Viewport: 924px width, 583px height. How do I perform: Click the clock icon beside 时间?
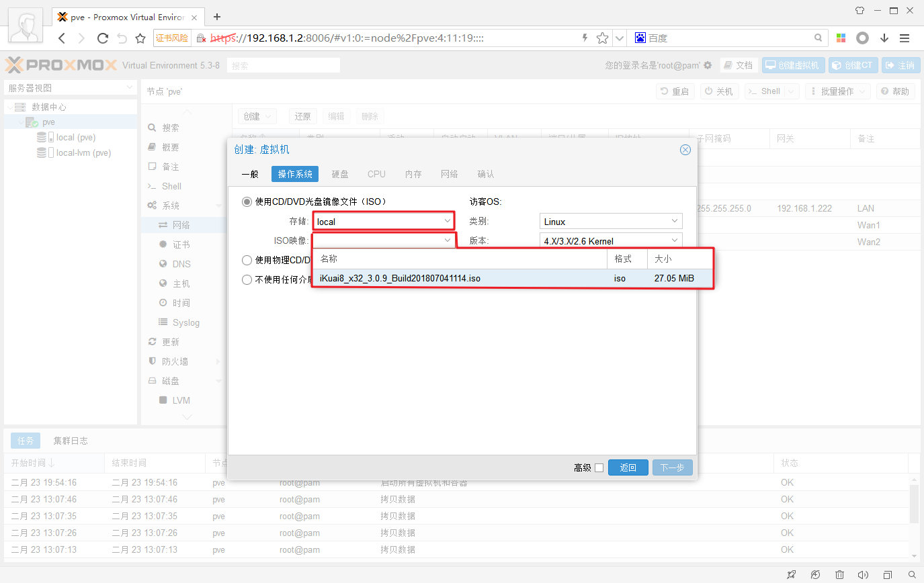[163, 303]
